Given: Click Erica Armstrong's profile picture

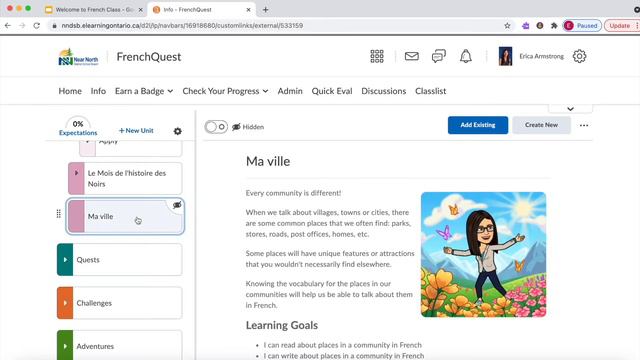Looking at the screenshot, I should 505,56.
